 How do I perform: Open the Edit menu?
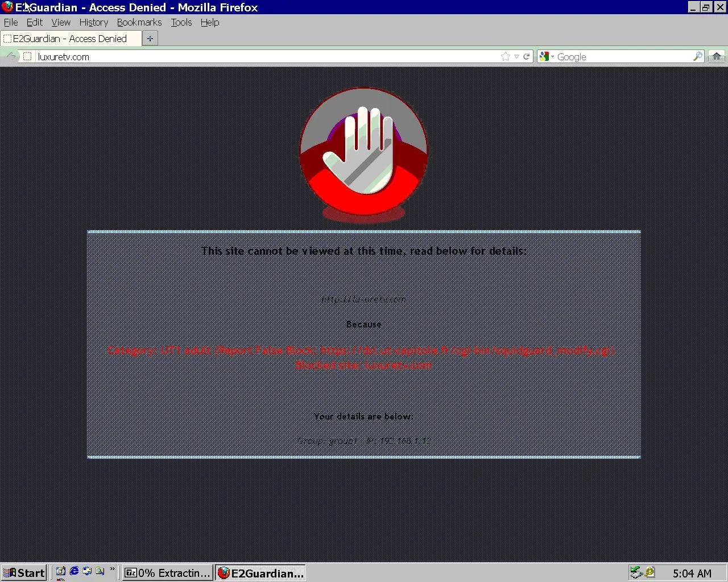(x=35, y=22)
